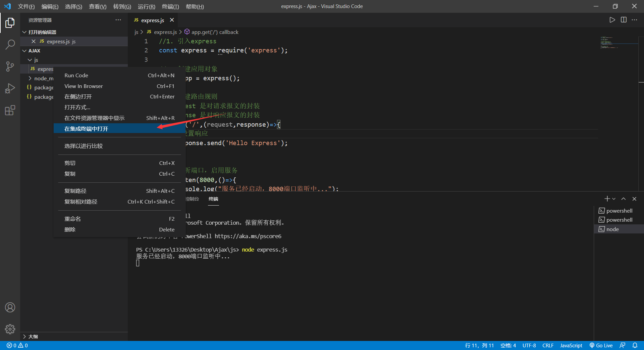Open the Selection menu

(x=73, y=6)
